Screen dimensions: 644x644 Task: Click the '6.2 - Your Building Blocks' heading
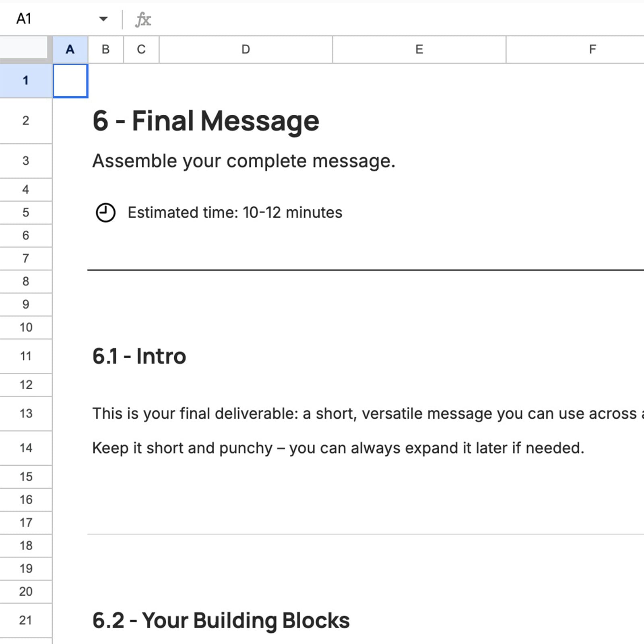click(x=221, y=620)
